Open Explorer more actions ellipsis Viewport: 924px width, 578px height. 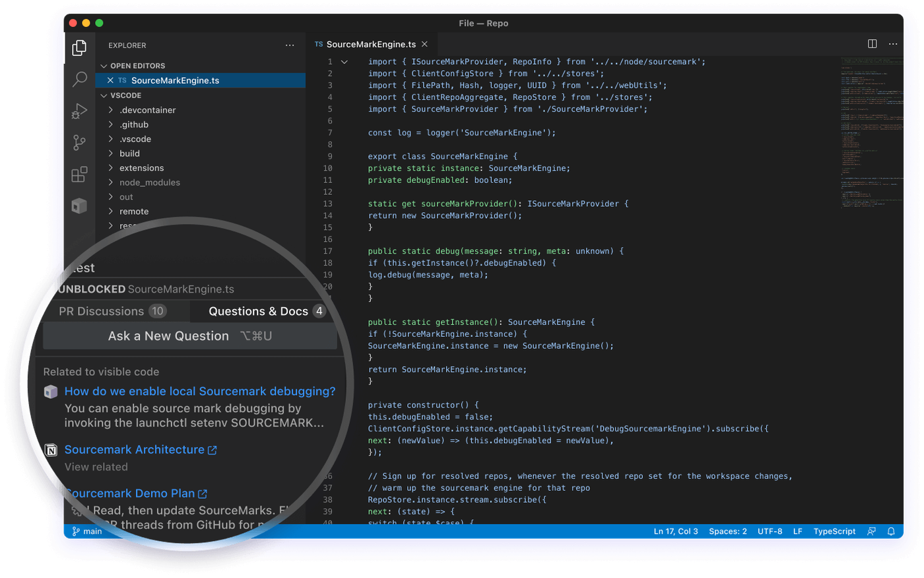[290, 46]
